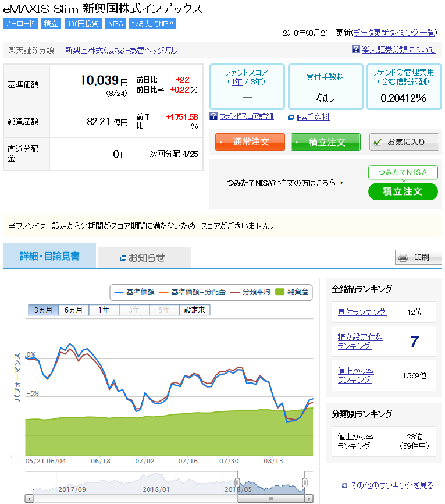445x504 pixels.
Task: Open the お知らせ tab
Action: pos(145,257)
